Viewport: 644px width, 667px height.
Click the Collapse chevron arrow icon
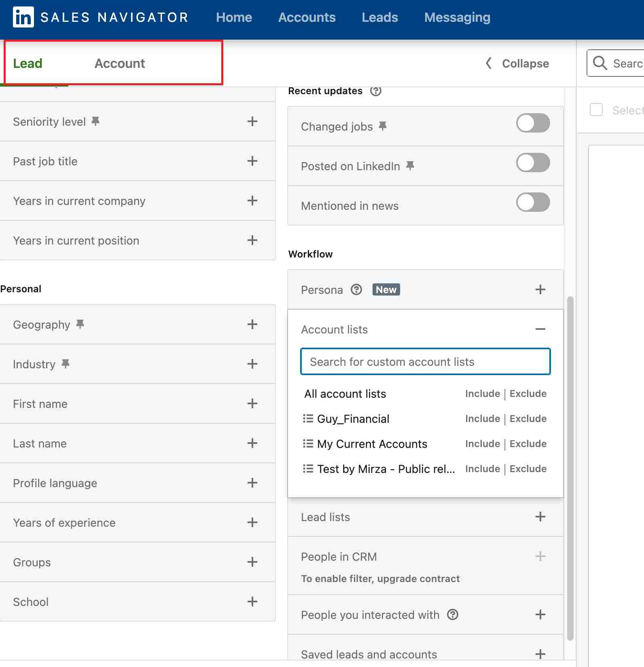[489, 63]
